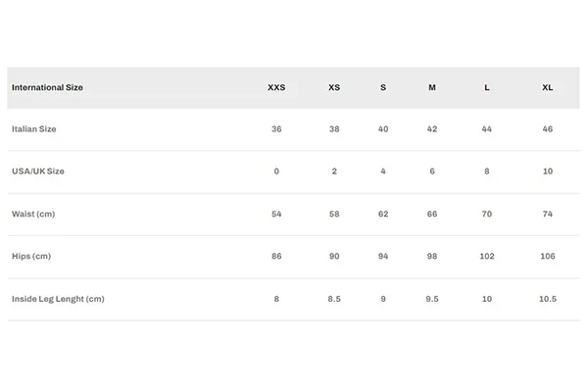Select waist value 62 for size S
This screenshot has height=392, width=588.
tap(383, 214)
